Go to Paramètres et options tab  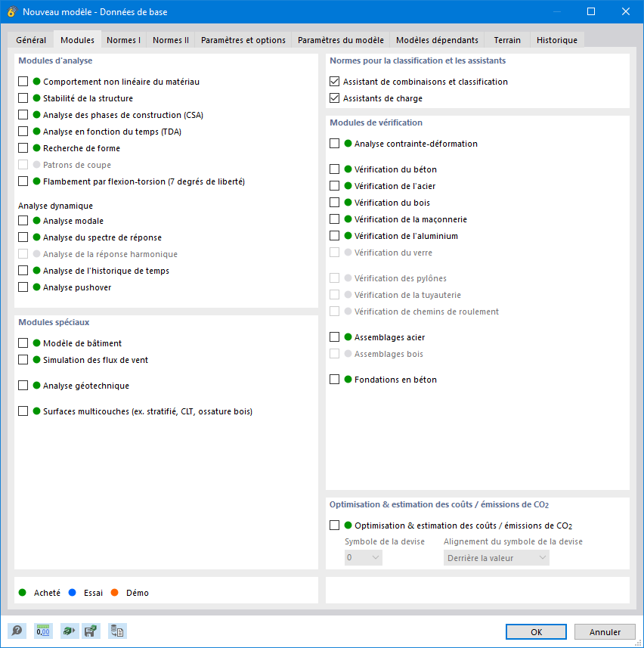pyautogui.click(x=243, y=40)
